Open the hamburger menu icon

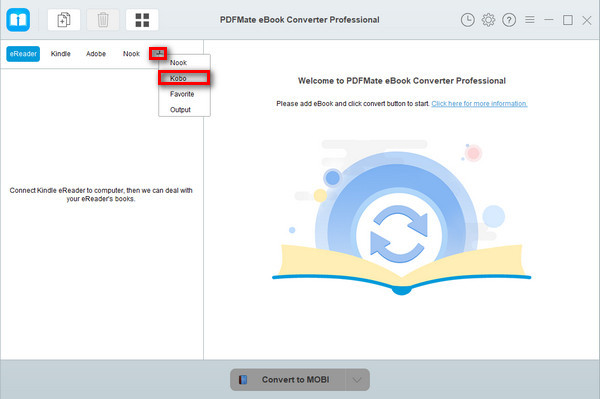pyautogui.click(x=530, y=19)
